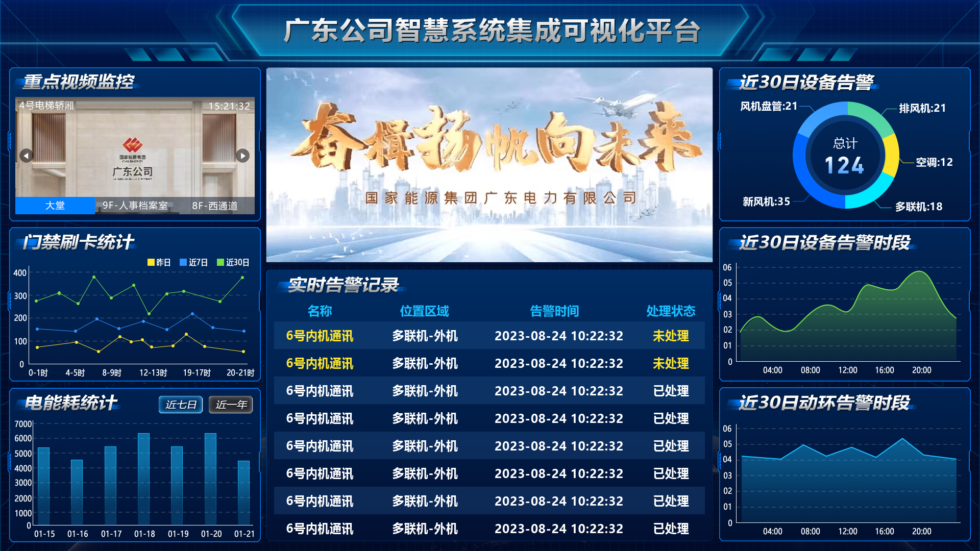Click the yellow 昨日 color swatch
This screenshot has width=980, height=551.
pyautogui.click(x=150, y=263)
